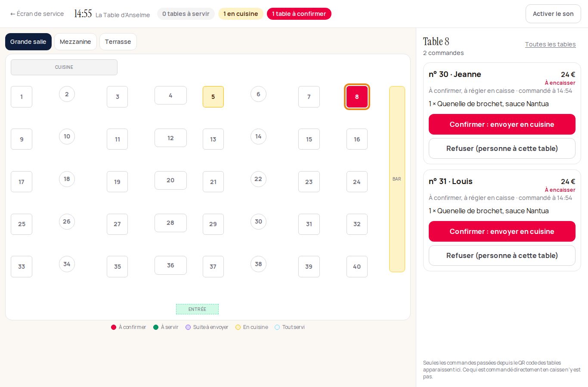Refuse order n° 31 from Louis

[x=502, y=255]
